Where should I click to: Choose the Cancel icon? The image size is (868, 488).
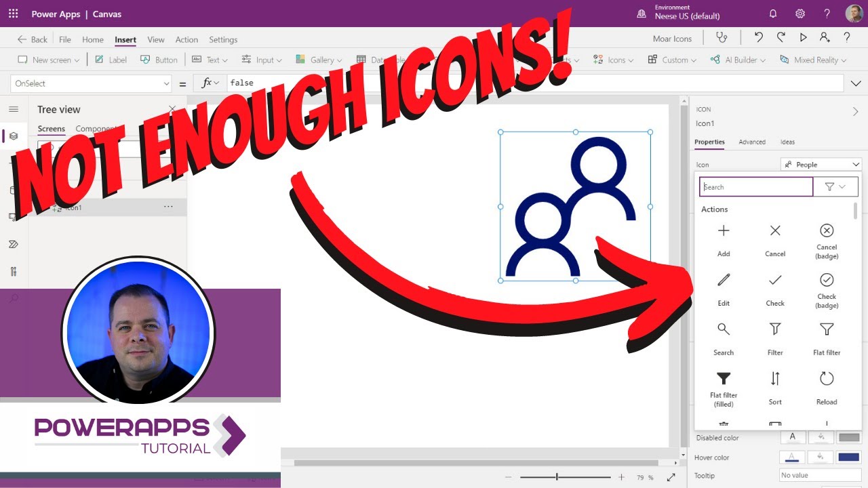(775, 240)
